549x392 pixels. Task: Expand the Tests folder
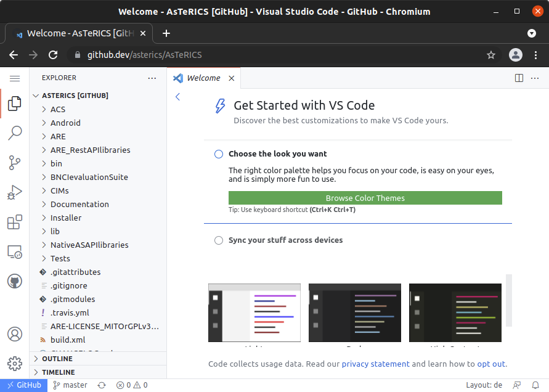tap(98, 258)
